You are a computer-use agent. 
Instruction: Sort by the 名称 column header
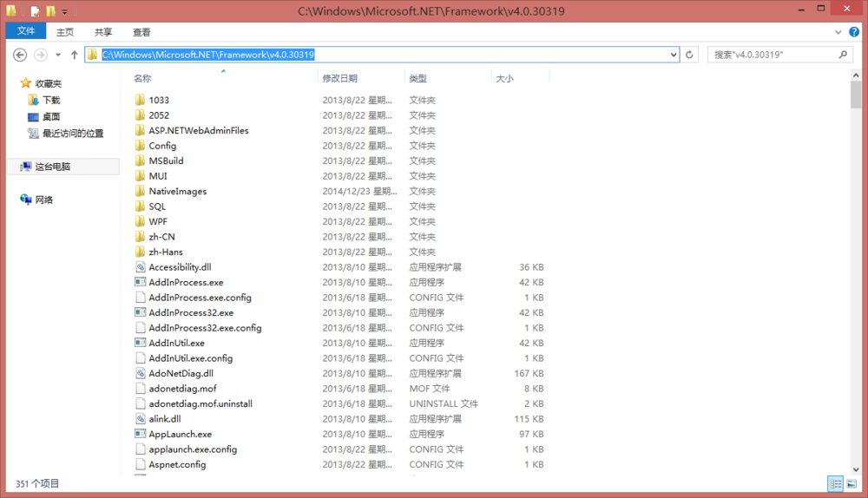click(x=142, y=79)
